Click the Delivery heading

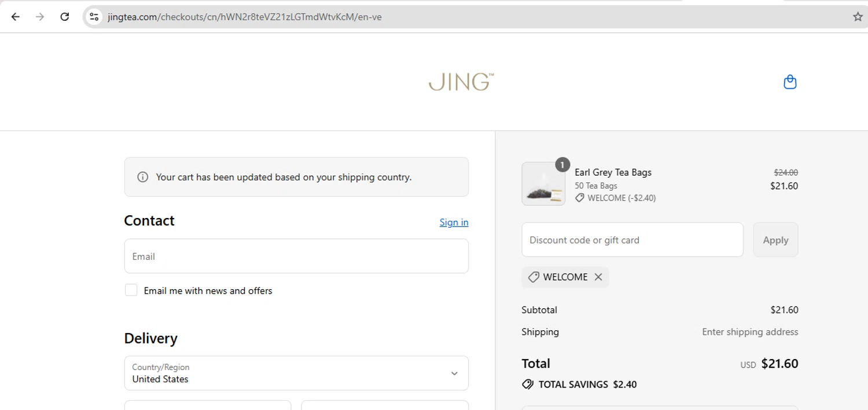pos(150,338)
